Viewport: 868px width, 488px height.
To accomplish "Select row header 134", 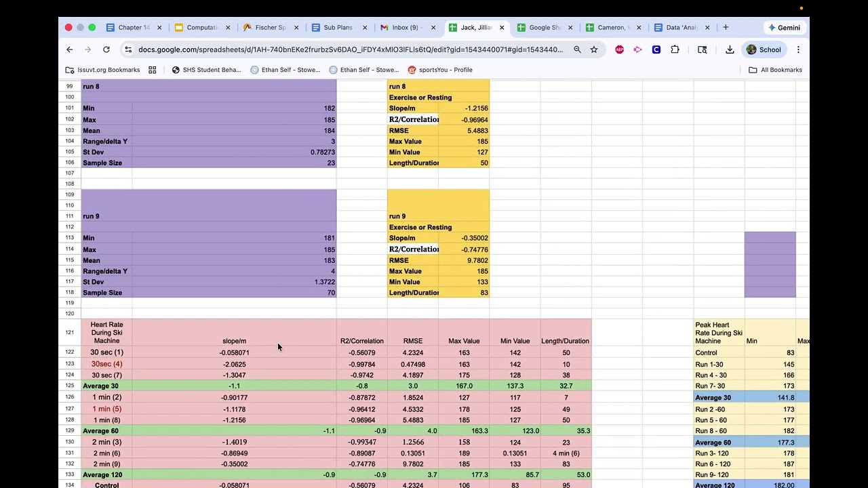I will [x=69, y=485].
